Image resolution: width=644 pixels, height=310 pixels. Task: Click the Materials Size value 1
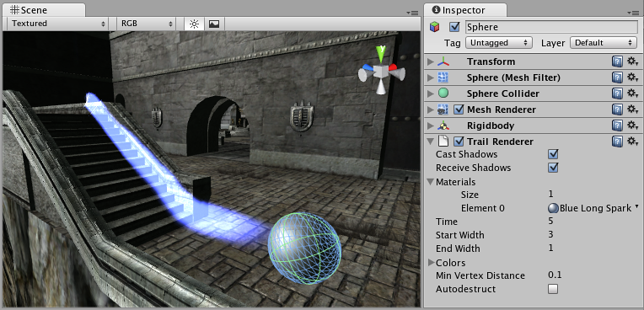pos(550,195)
